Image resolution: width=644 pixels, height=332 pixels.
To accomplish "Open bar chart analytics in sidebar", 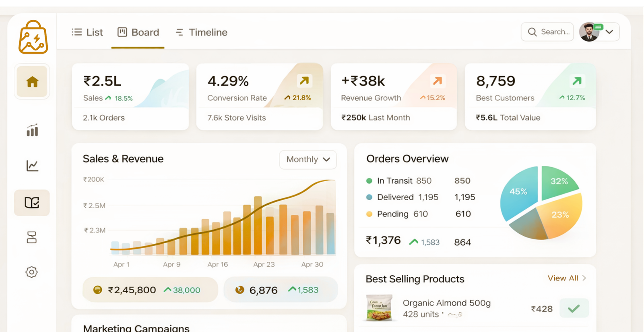I will pos(32,130).
